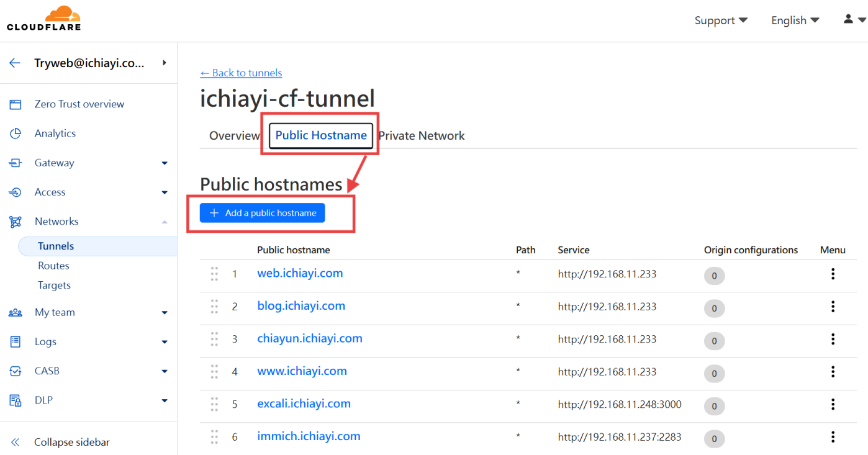Expand the My team section arrow
This screenshot has height=455, width=868.
(165, 313)
